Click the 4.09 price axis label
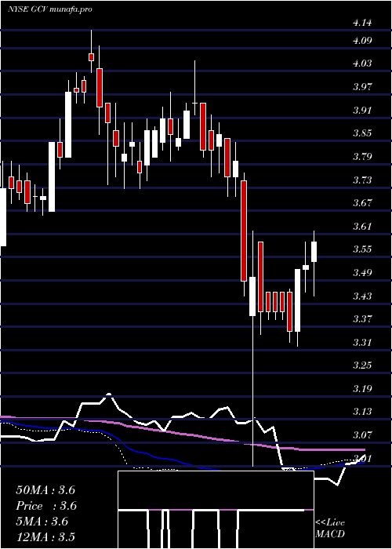This screenshot has height=549, width=392. coord(362,41)
